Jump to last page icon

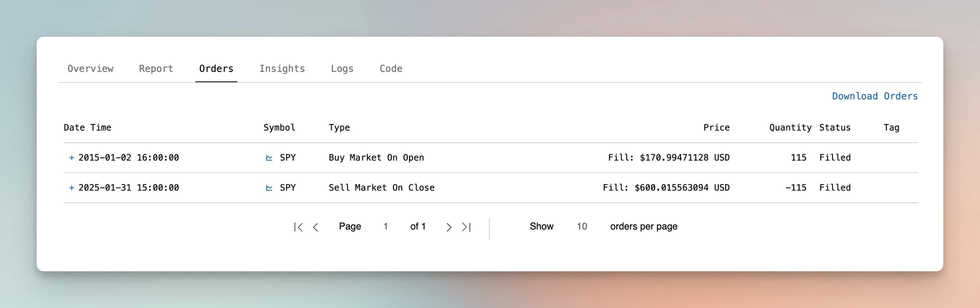coord(466,227)
